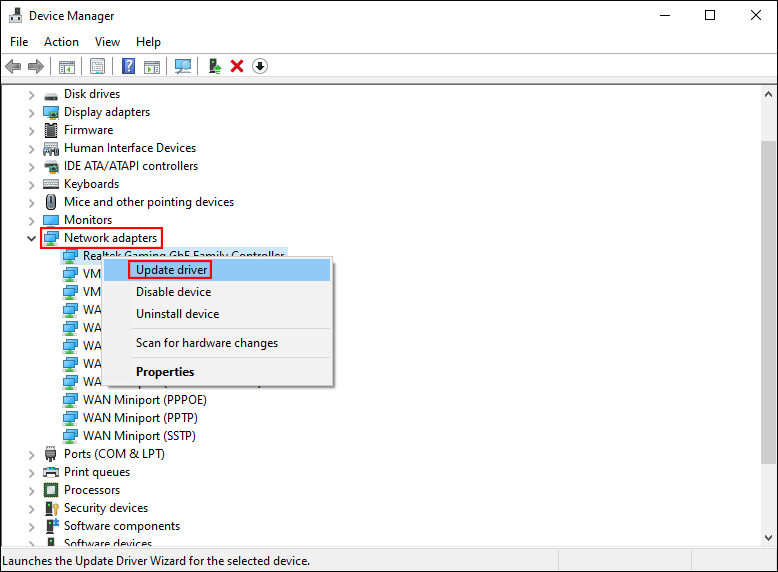Image resolution: width=778 pixels, height=572 pixels.
Task: Open the Properties sheet toolbar icon
Action: [97, 66]
